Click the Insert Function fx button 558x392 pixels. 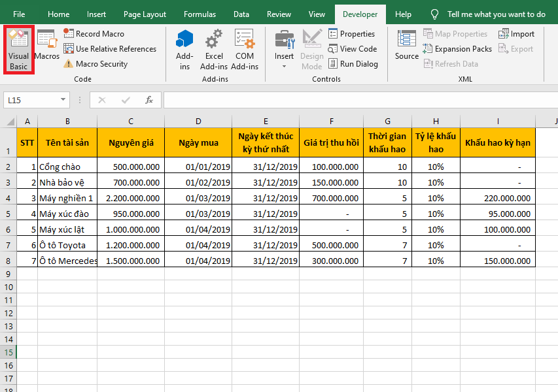[149, 100]
